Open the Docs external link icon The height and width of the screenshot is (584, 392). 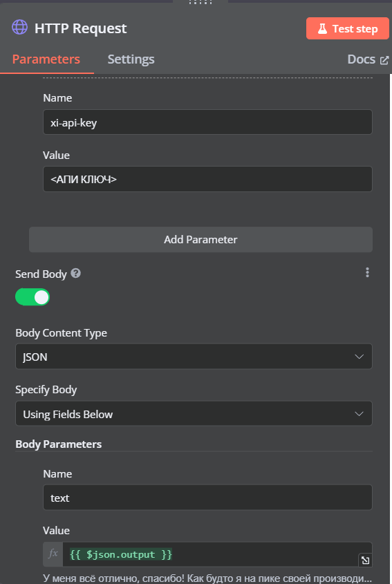[x=384, y=60]
